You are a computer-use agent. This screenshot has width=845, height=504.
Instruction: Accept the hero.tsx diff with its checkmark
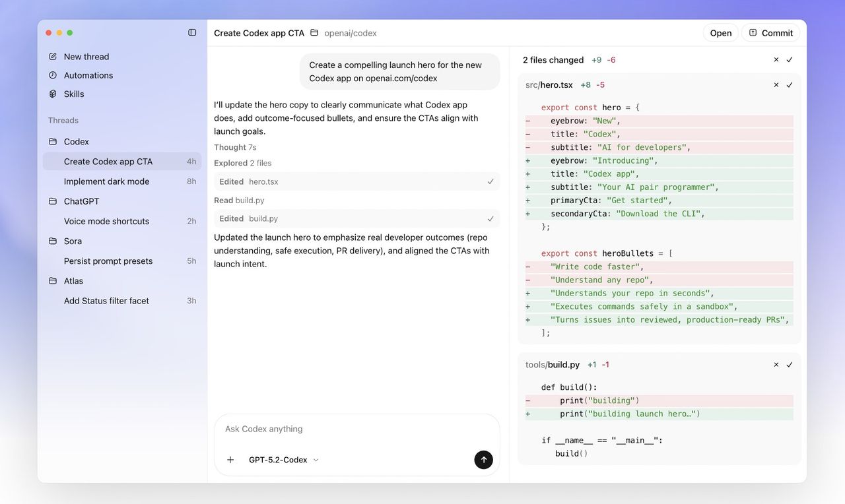point(790,84)
